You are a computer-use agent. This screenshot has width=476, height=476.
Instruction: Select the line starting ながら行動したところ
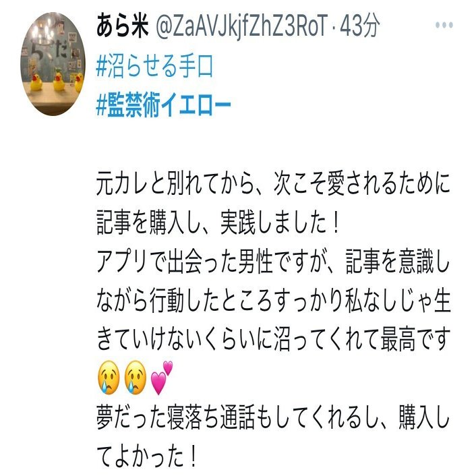[273, 301]
